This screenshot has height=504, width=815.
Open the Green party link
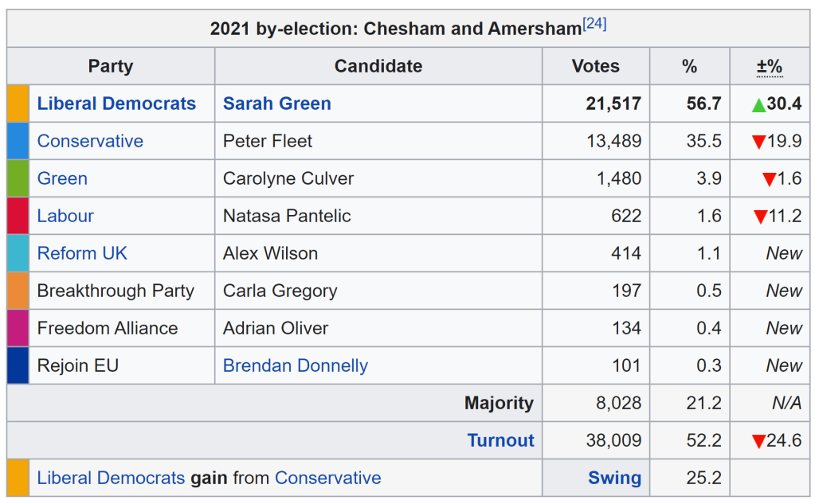(x=62, y=178)
